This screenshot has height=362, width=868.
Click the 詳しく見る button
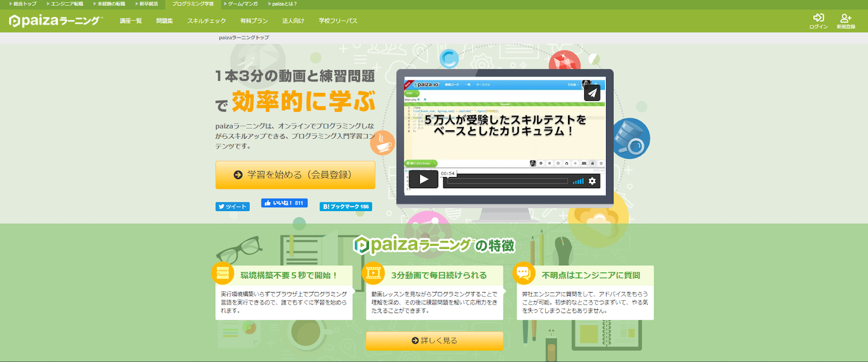[x=434, y=340]
